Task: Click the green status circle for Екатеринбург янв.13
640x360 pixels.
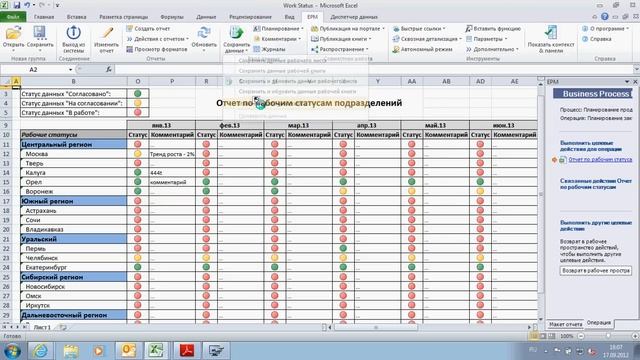Action: coord(138,267)
